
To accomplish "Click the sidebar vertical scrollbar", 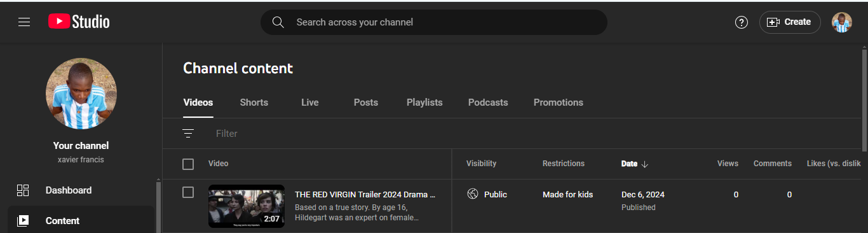I will 158,207.
